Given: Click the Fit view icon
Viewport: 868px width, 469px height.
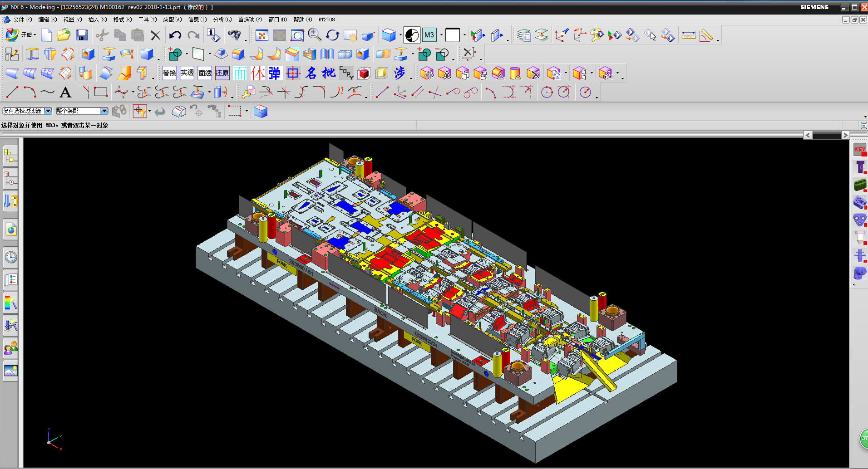Looking at the screenshot, I should coord(262,35).
